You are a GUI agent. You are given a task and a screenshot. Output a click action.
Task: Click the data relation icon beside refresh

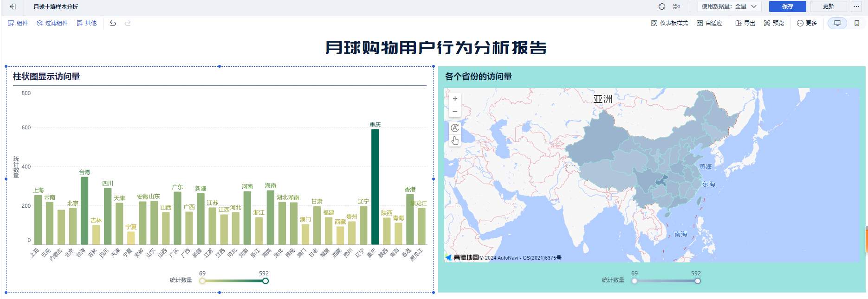677,6
